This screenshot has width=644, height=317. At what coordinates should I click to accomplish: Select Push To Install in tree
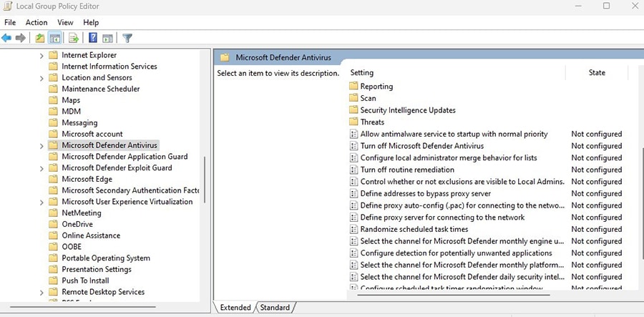tap(85, 281)
